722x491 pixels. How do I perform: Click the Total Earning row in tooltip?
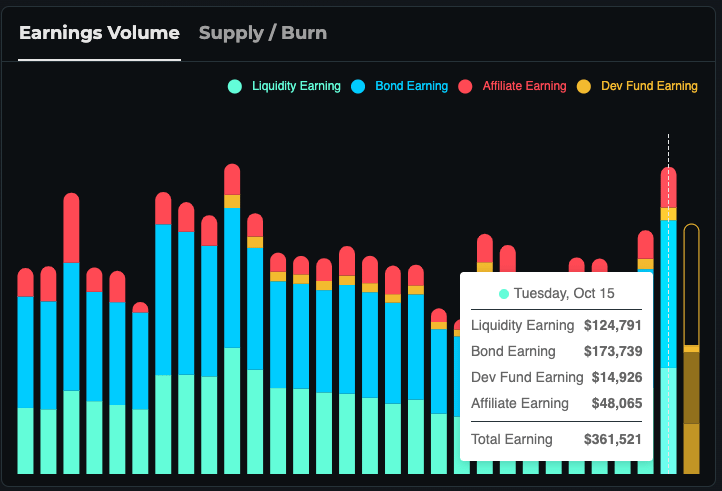(556, 439)
